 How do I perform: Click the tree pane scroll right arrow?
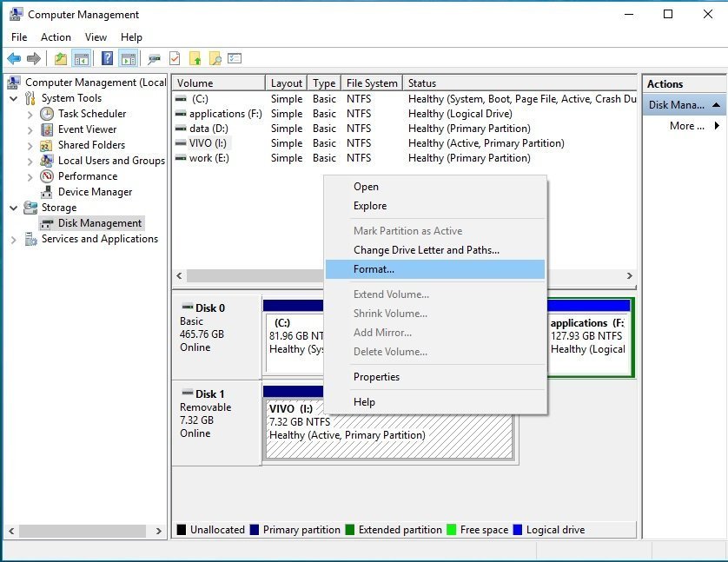coord(159,531)
